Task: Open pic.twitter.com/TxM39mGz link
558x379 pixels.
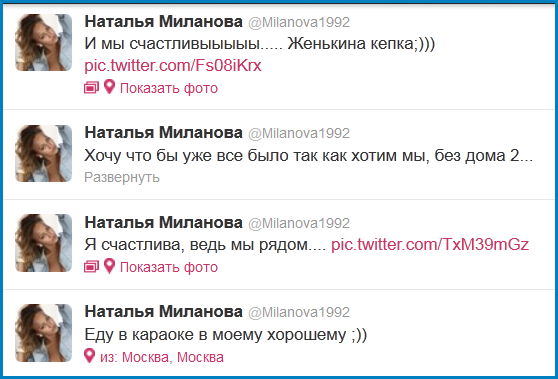Action: [430, 244]
